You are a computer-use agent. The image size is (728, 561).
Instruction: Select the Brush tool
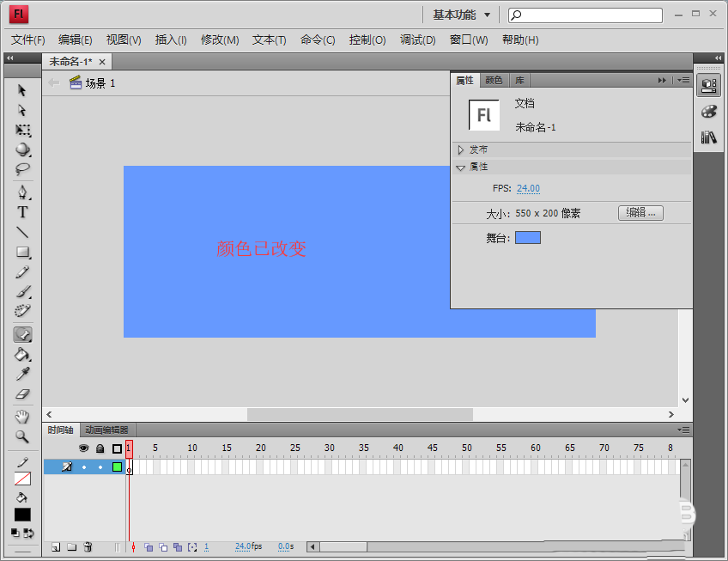tap(22, 291)
